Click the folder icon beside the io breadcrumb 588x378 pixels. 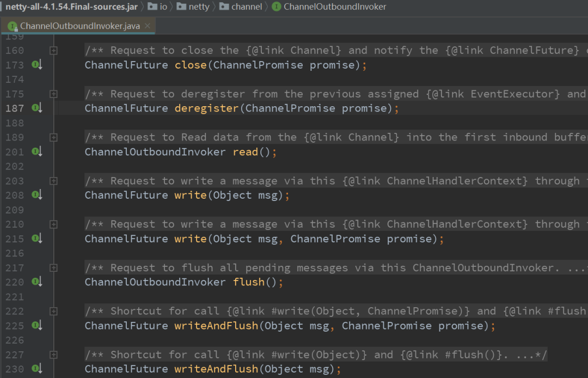(152, 7)
